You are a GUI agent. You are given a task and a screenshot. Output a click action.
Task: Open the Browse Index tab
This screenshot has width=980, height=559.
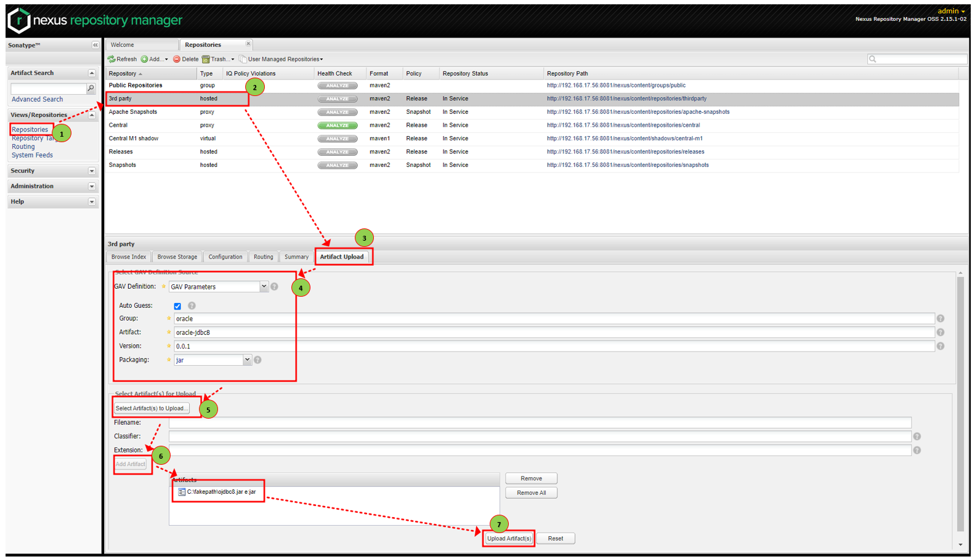click(x=129, y=257)
